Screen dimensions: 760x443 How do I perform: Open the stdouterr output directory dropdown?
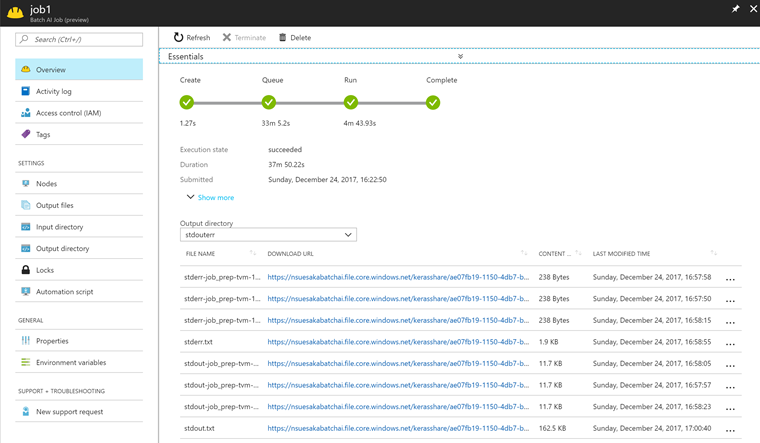(268, 235)
